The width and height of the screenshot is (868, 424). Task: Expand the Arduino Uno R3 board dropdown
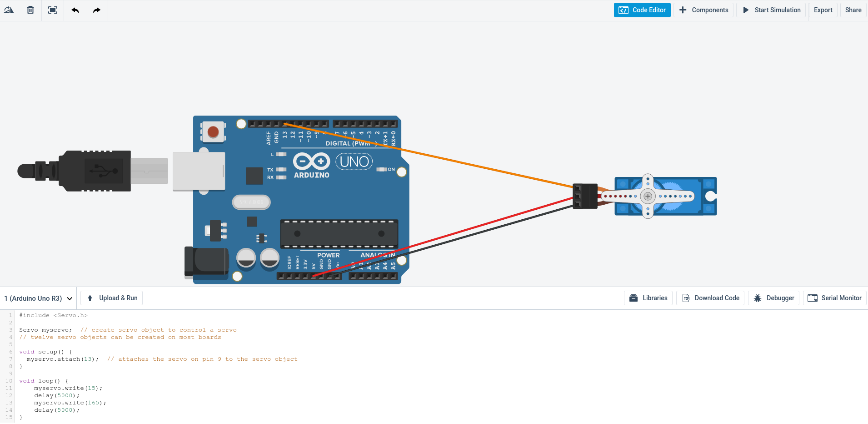pos(38,298)
